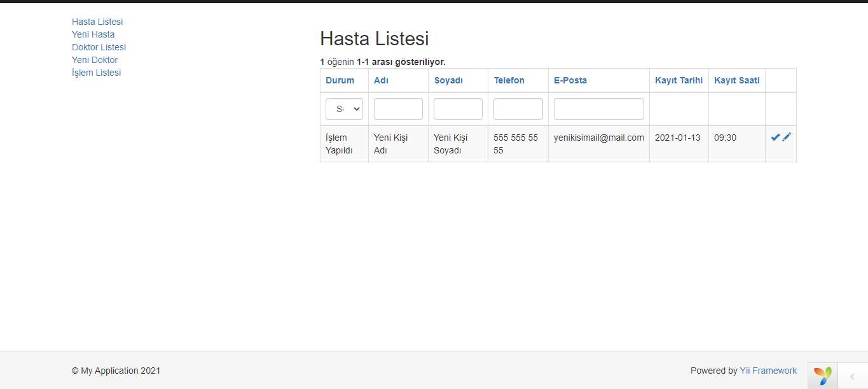
Task: Open İşlem Listesi from sidebar
Action: point(96,73)
